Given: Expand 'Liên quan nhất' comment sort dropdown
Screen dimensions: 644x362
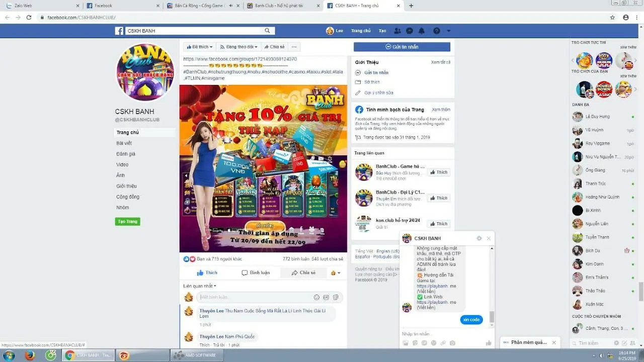Looking at the screenshot, I should point(200,286).
